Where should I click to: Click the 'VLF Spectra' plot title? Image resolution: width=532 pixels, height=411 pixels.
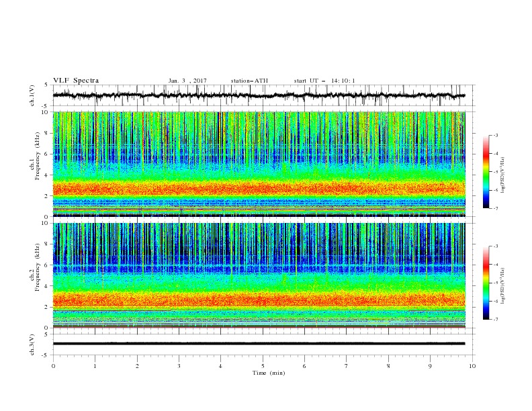76,81
